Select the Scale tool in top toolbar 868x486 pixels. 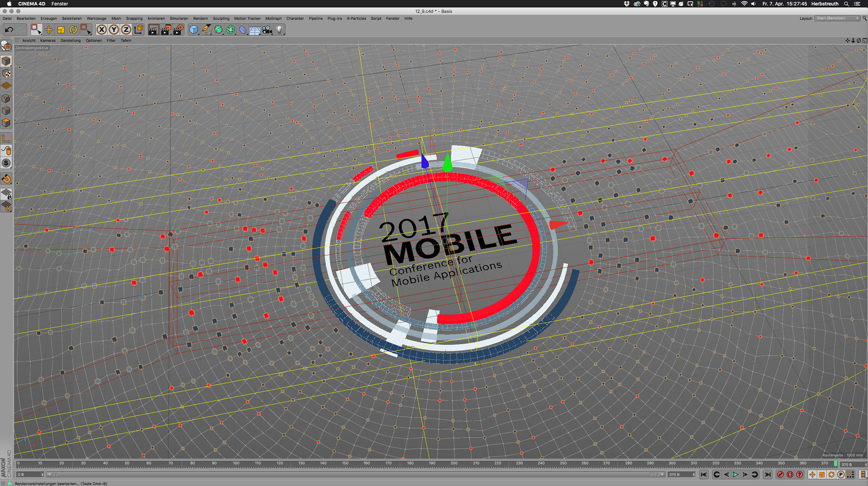(61, 30)
